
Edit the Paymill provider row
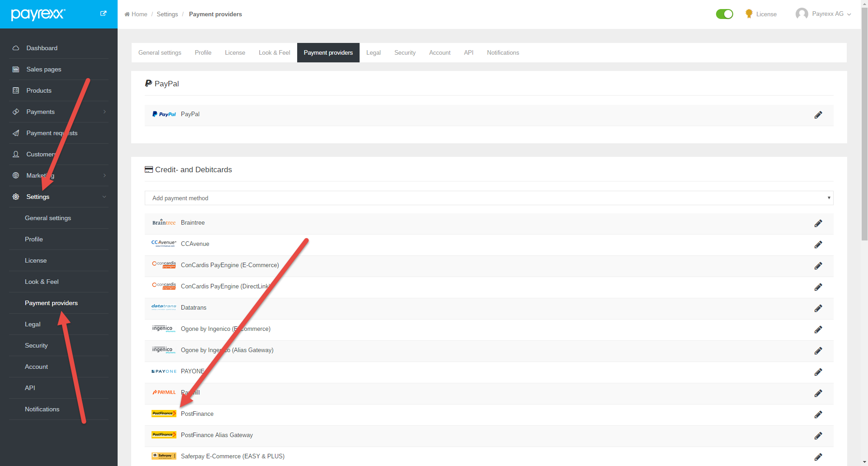(x=818, y=393)
